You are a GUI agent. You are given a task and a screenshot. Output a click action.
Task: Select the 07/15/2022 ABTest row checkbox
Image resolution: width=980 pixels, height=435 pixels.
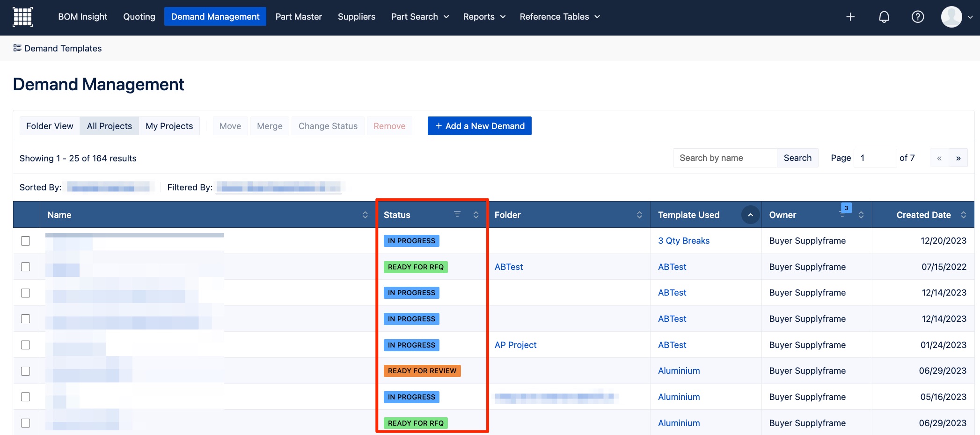[26, 267]
